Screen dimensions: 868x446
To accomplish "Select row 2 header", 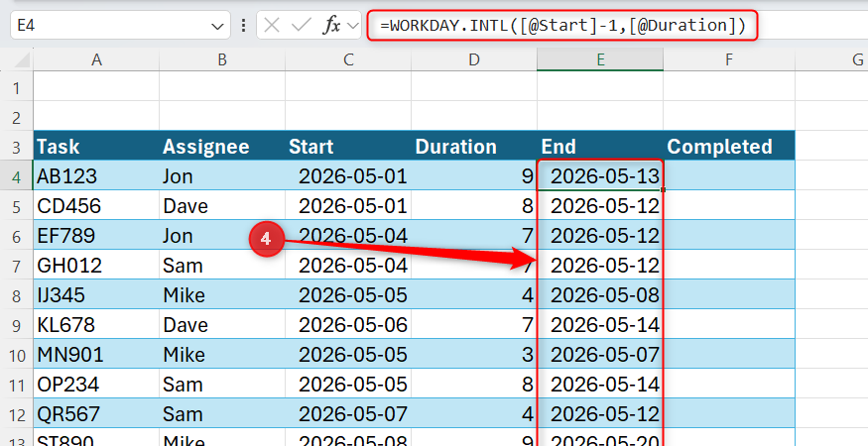I will pyautogui.click(x=16, y=117).
